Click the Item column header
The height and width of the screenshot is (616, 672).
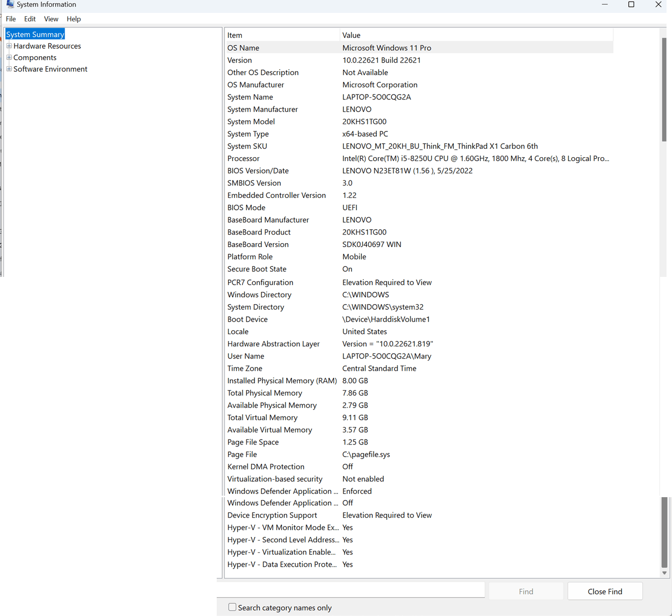(x=282, y=35)
